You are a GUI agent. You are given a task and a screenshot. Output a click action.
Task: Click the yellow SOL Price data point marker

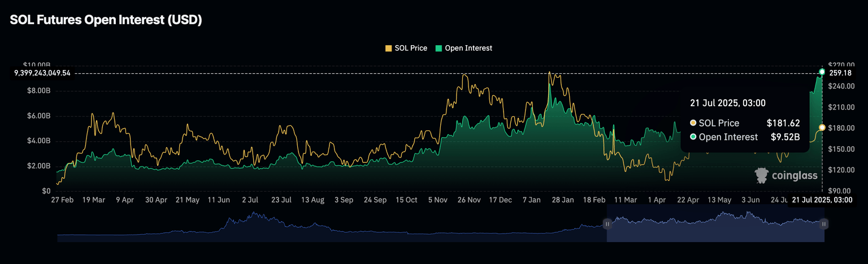point(822,127)
